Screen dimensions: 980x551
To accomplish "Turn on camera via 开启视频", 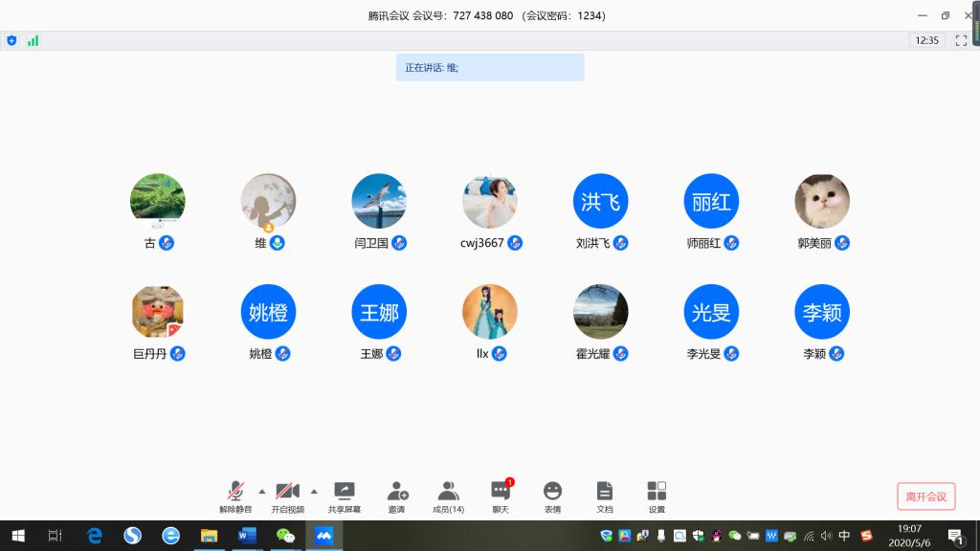I will [x=287, y=496].
